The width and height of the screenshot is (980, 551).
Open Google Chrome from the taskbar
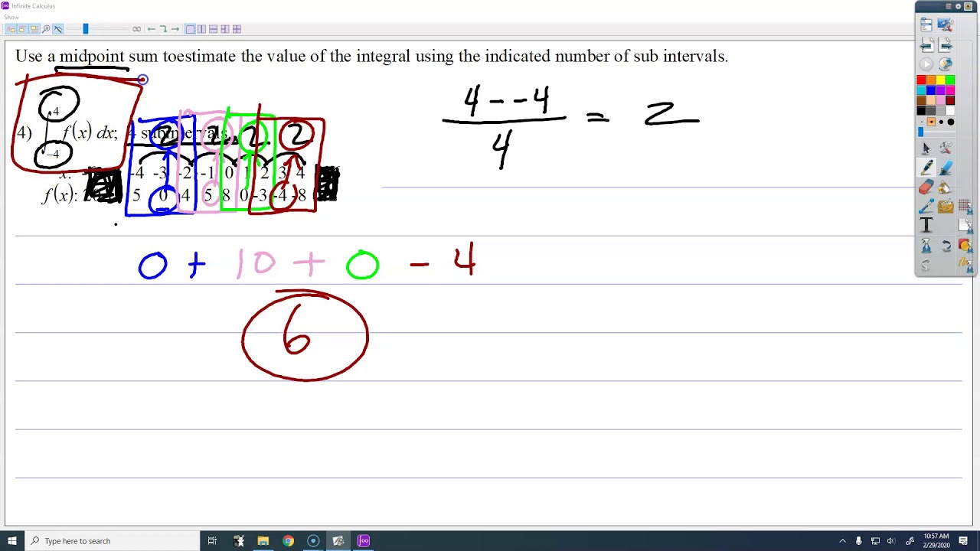click(288, 541)
